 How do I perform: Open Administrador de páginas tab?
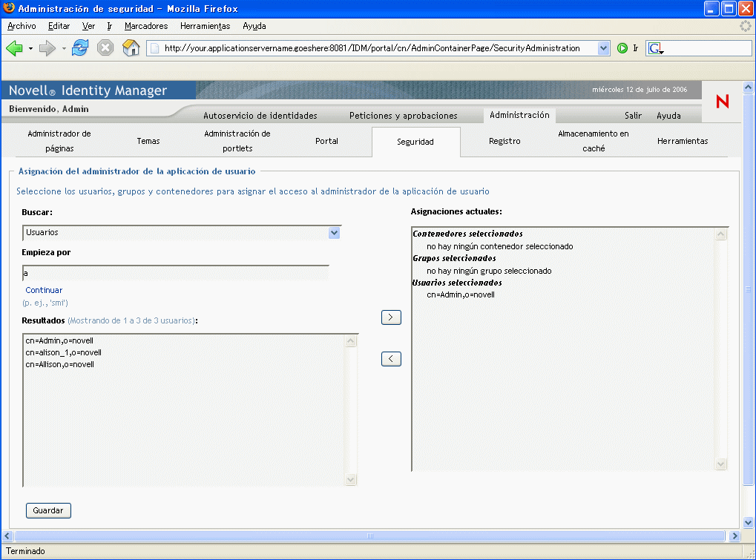(59, 141)
